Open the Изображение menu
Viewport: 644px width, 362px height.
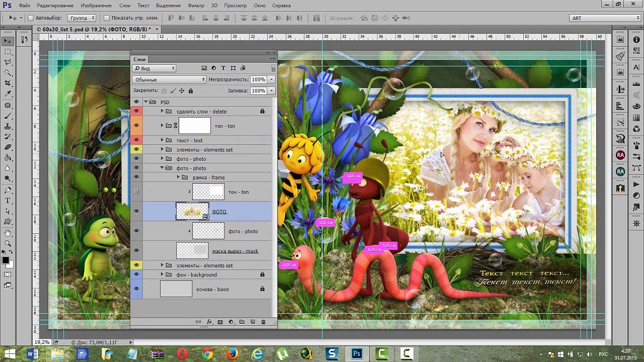96,6
